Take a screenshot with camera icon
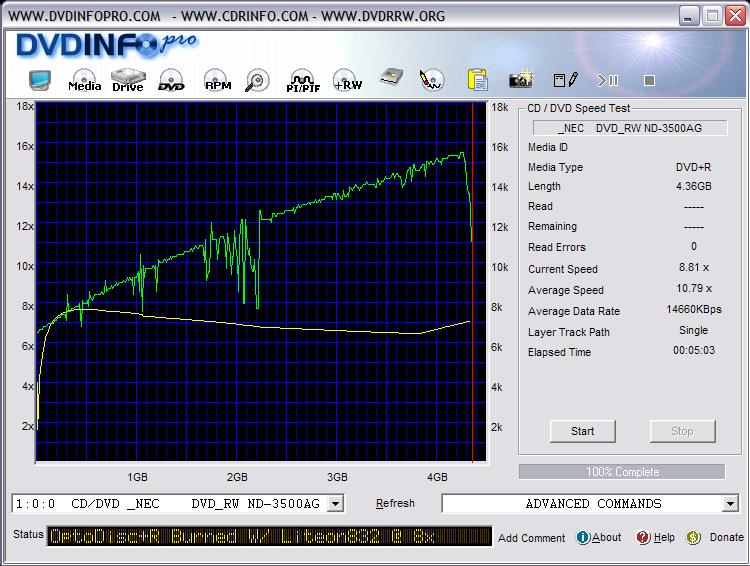750x566 pixels. coord(521,79)
